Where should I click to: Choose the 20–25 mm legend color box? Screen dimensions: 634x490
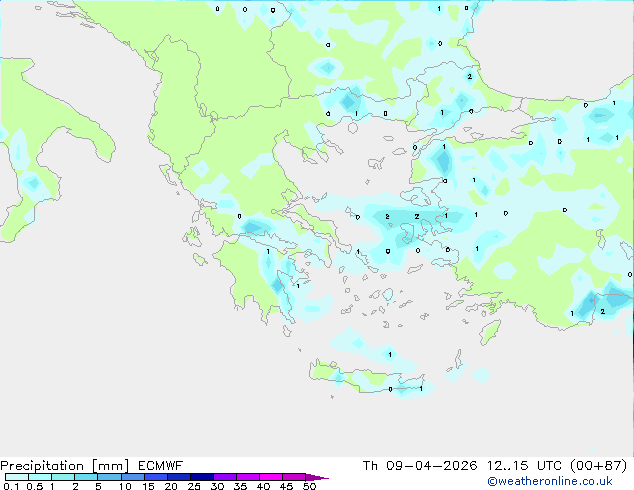(178, 477)
